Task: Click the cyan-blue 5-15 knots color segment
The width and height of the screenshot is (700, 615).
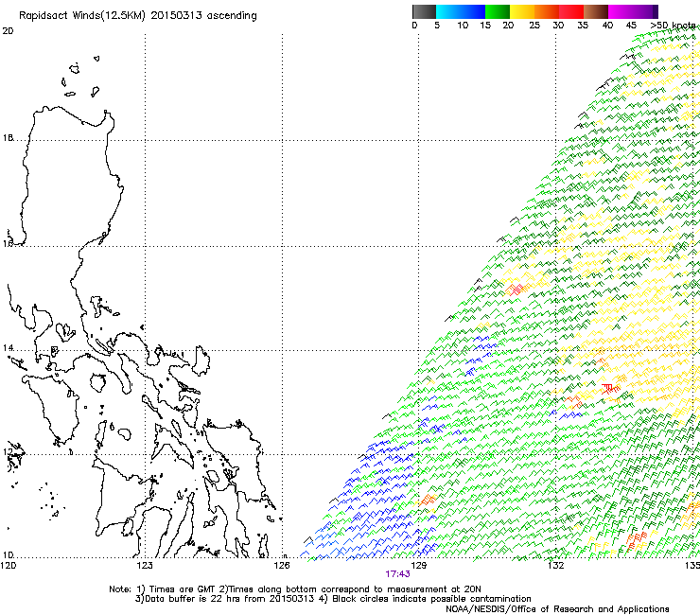Action: coord(461,11)
